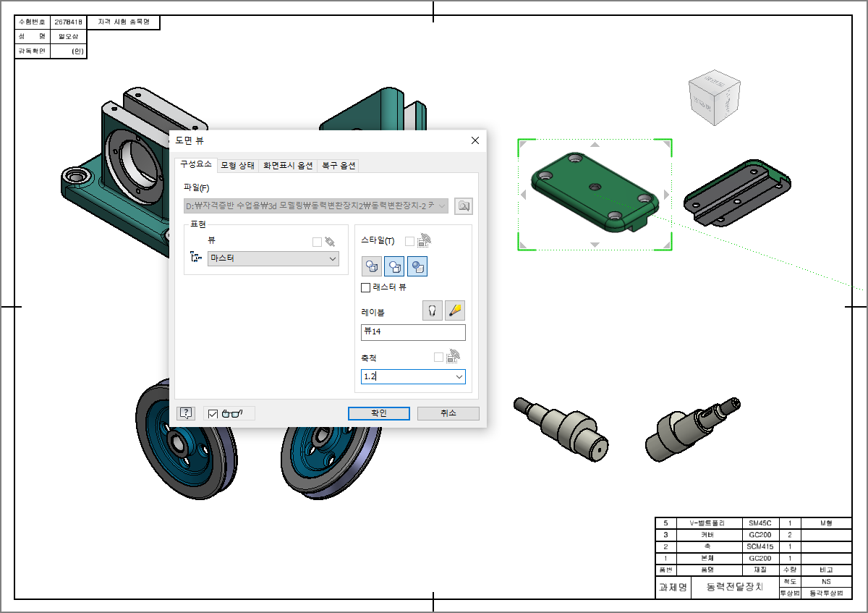Viewport: 868px width, 613px height.
Task: Open the dialog help icon
Action: click(186, 413)
